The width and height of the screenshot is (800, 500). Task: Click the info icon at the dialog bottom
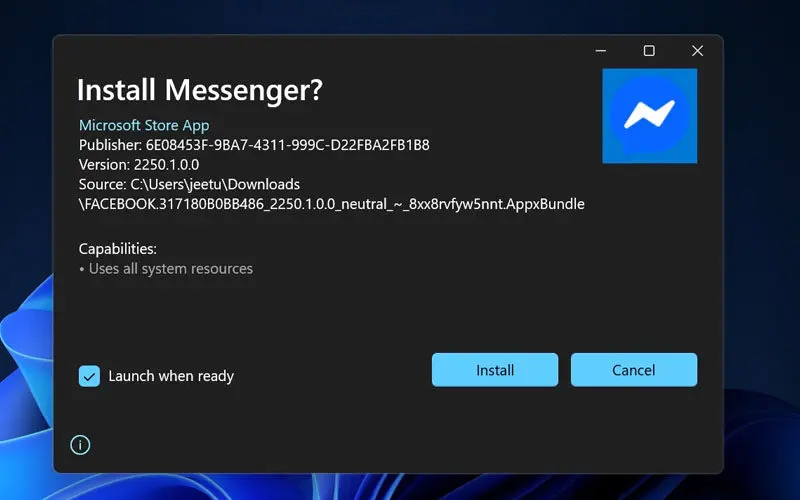click(x=80, y=445)
